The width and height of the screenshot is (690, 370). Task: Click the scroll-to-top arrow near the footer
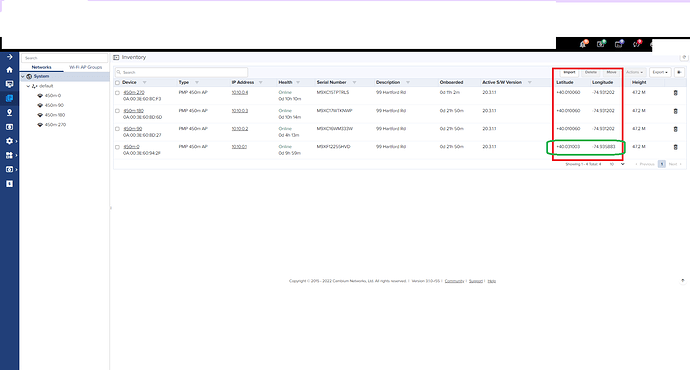pyautogui.click(x=683, y=281)
